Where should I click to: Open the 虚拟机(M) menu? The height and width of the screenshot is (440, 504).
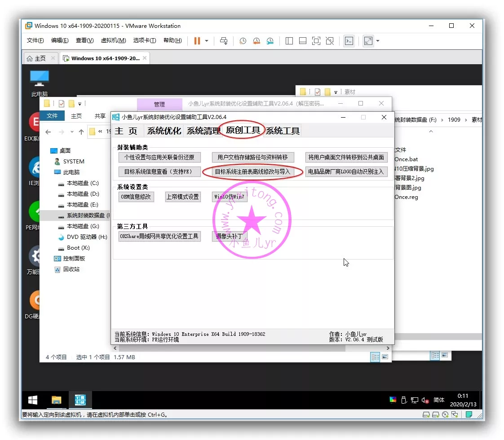[113, 40]
